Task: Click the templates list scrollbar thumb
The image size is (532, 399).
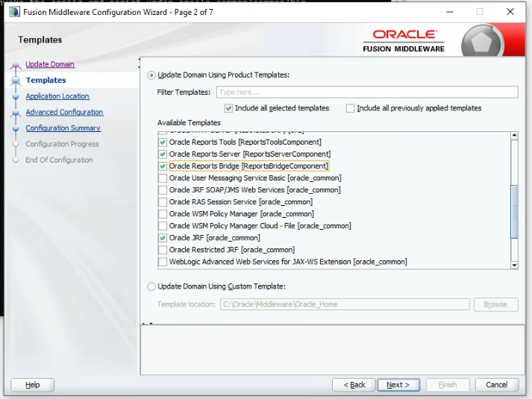Action: point(514,212)
